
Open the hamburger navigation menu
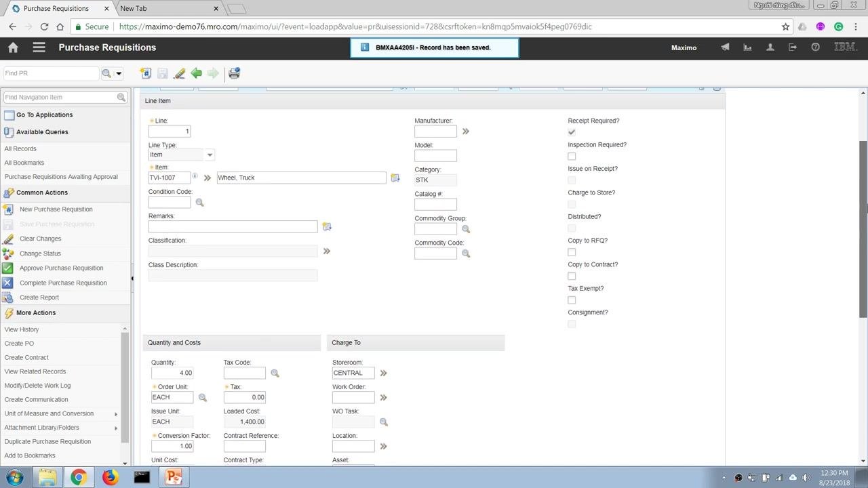click(x=39, y=47)
